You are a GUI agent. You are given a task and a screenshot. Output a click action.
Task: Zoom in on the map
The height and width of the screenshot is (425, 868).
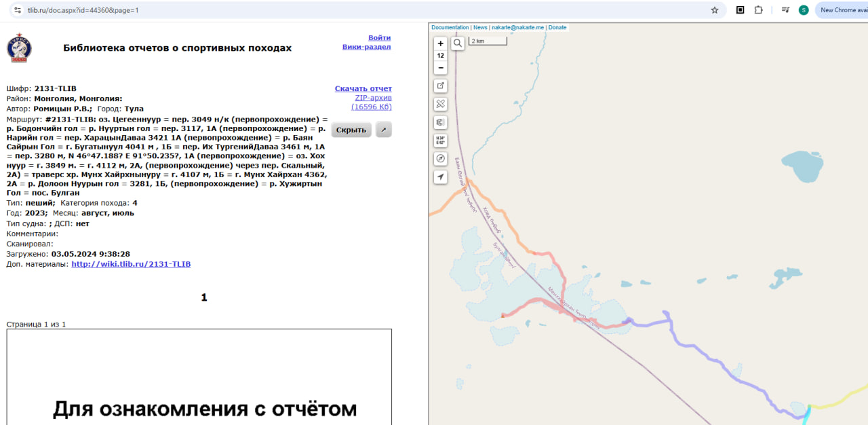pos(441,43)
